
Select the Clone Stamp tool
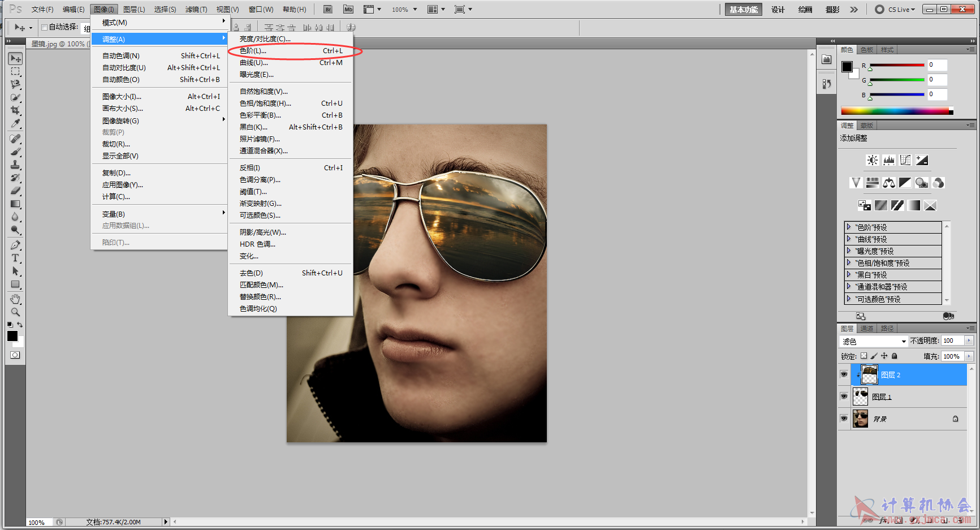[15, 165]
